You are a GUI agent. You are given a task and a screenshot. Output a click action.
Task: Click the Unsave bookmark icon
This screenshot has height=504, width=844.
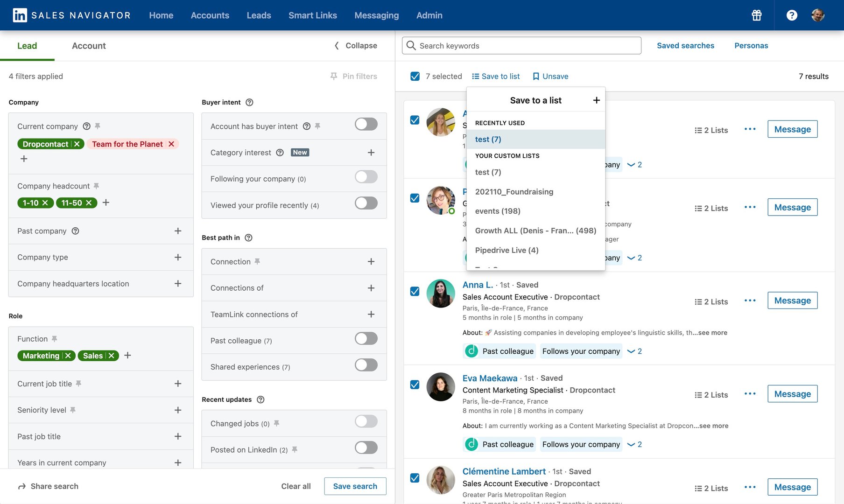(536, 77)
